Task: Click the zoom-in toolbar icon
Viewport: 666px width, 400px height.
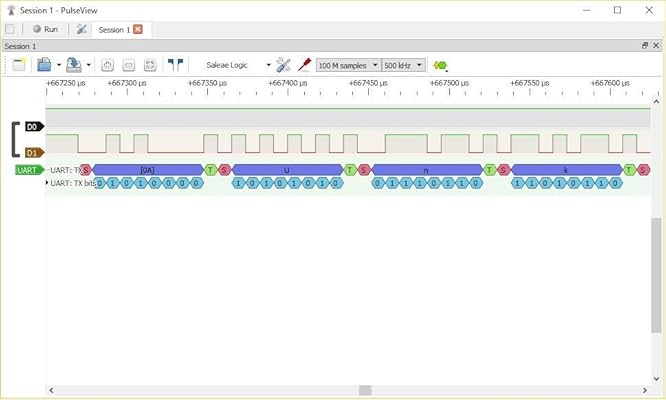Action: click(x=107, y=65)
